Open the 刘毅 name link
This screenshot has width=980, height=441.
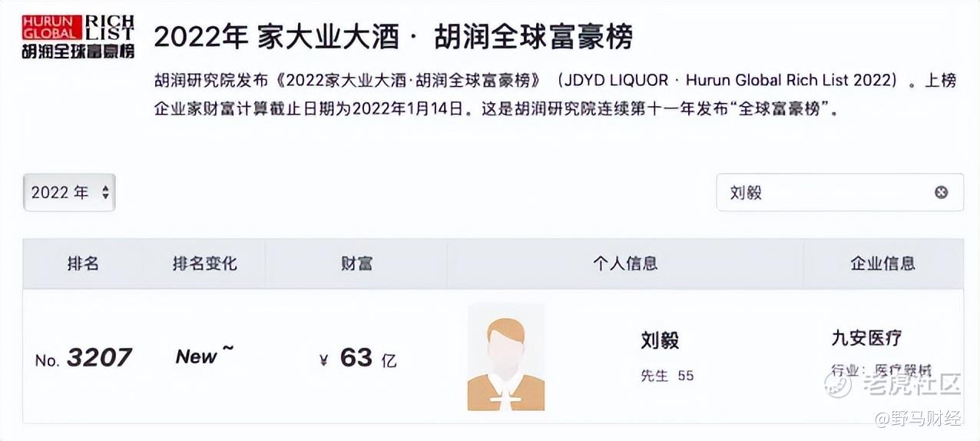tap(660, 340)
